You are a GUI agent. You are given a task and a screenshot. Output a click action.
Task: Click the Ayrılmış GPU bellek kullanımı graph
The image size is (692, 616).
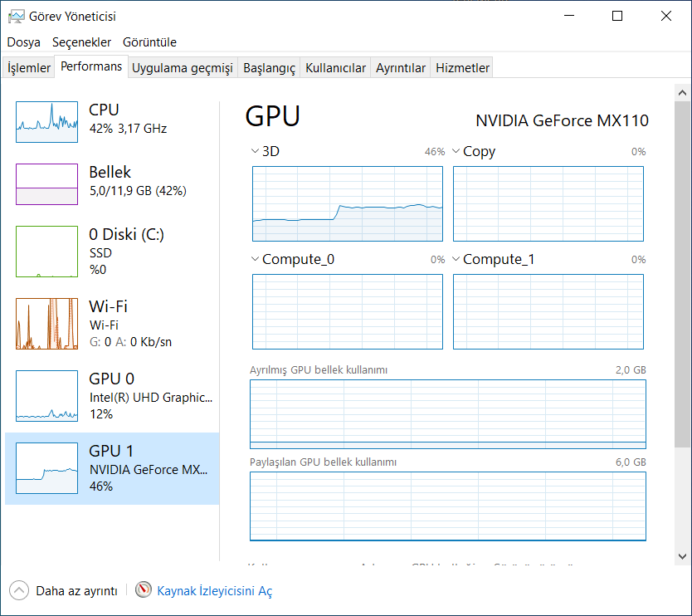pyautogui.click(x=447, y=413)
